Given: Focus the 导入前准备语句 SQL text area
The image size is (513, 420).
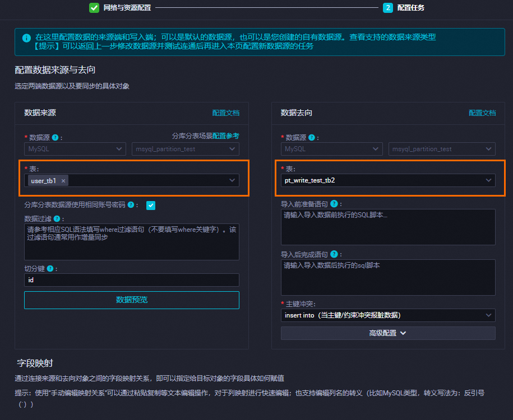Looking at the screenshot, I should tap(388, 227).
